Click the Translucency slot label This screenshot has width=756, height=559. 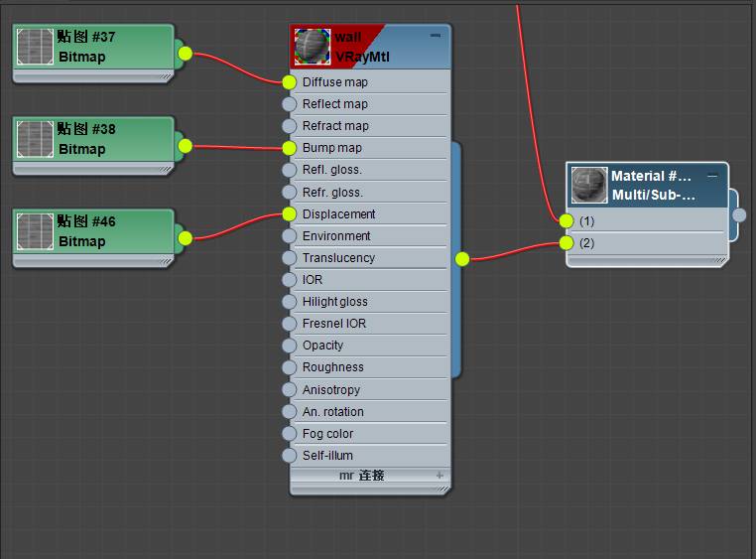(338, 258)
